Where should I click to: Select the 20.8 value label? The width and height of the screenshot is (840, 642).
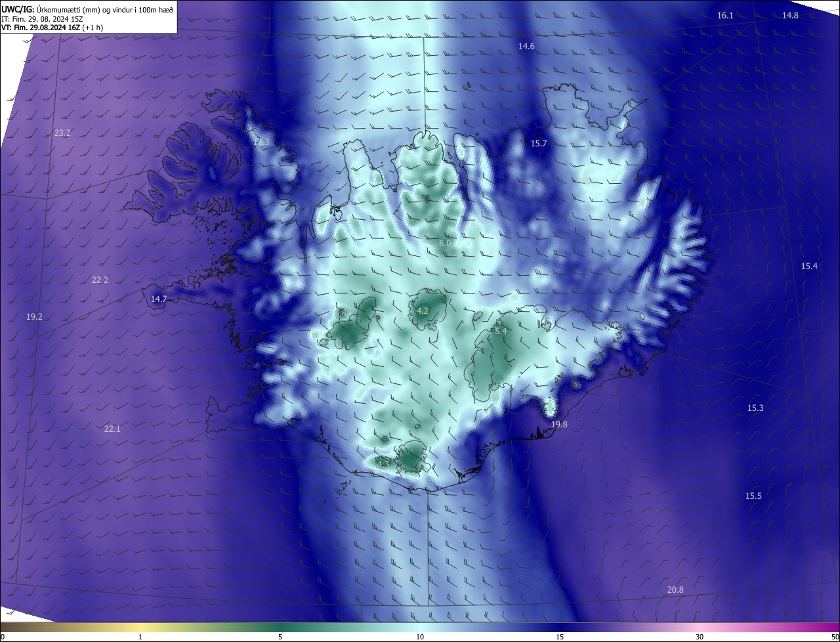click(675, 589)
